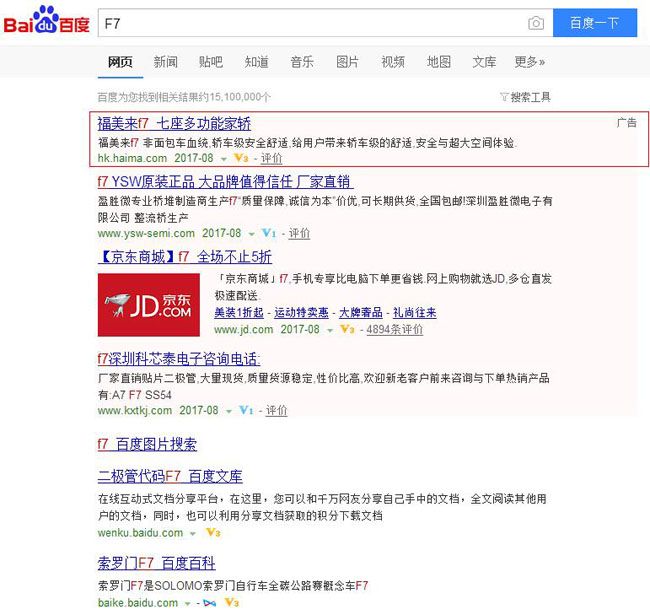
Task: Open 索罗门F7_百度百科 result
Action: point(157,563)
